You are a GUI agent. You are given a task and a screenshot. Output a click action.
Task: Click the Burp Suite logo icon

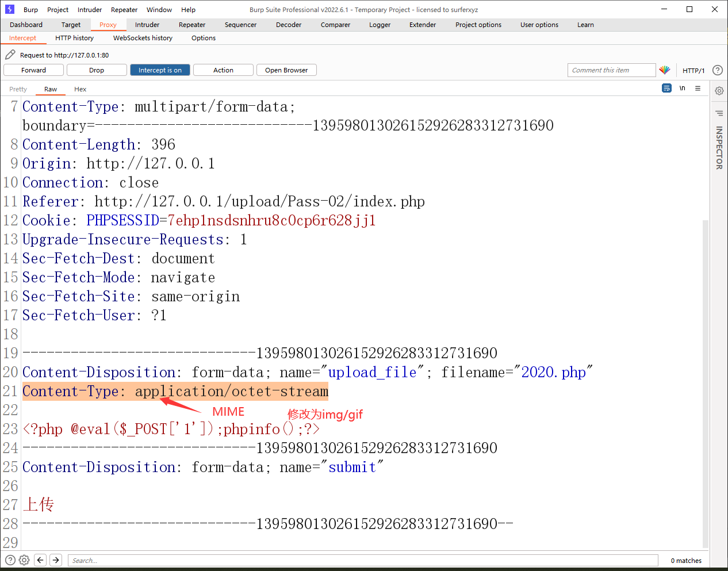pos(9,9)
